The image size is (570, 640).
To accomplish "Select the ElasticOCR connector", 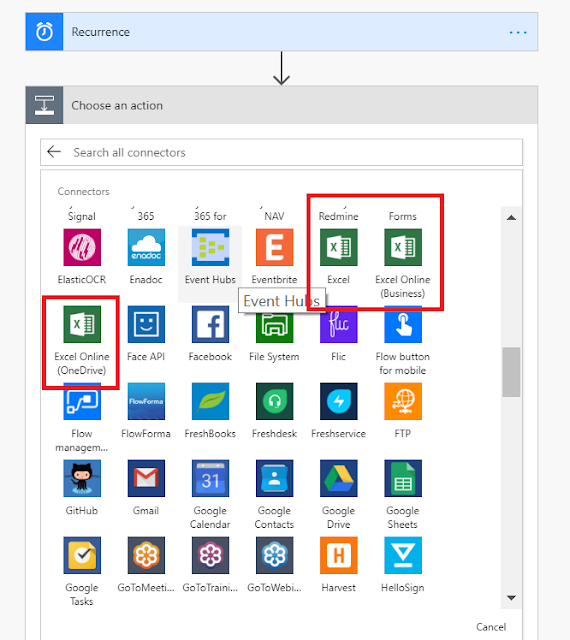I will (x=82, y=247).
